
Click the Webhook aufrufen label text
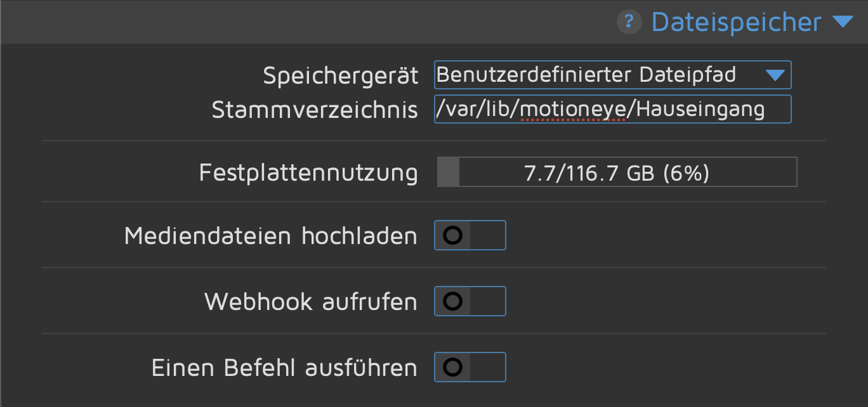(311, 302)
